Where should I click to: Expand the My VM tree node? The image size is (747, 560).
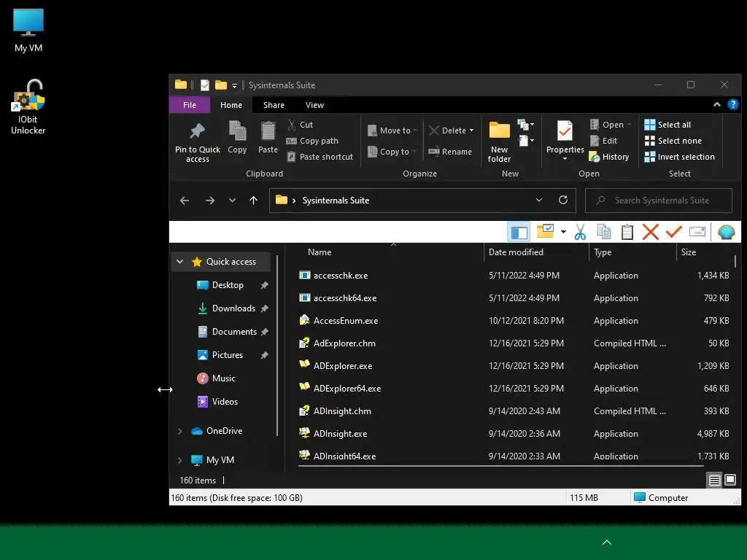pyautogui.click(x=179, y=460)
